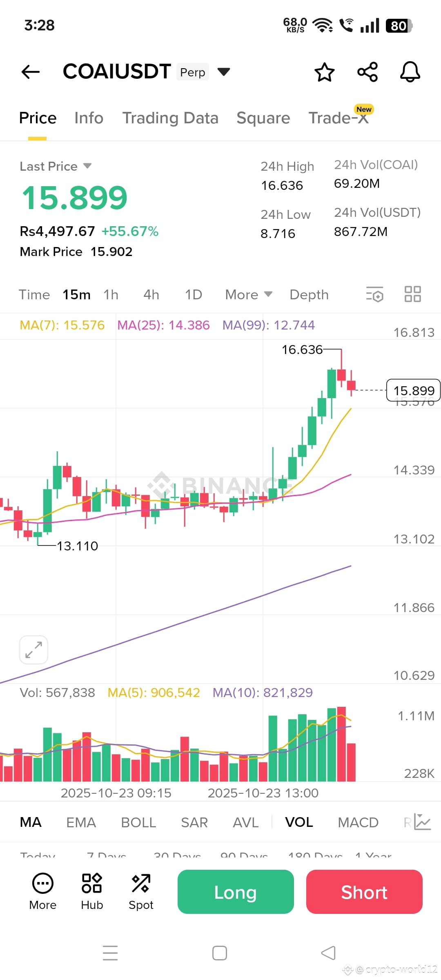This screenshot has width=441, height=980.
Task: Tap the Mark Price 15.902 value
Action: 111,252
